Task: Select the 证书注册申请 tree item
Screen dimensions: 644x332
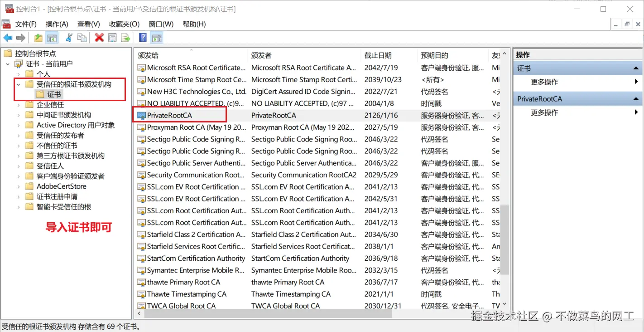Action: point(57,197)
